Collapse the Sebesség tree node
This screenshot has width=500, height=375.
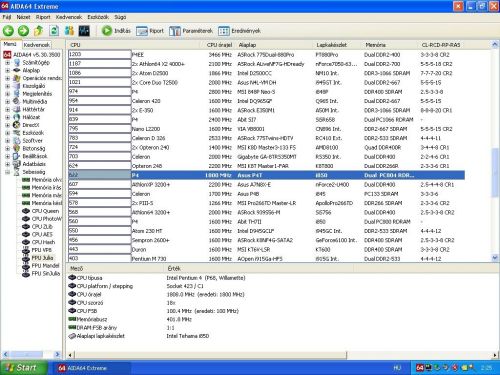[x=7, y=172]
